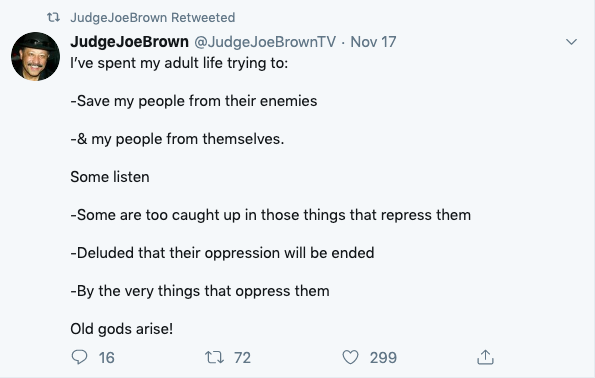Image resolution: width=595 pixels, height=378 pixels.
Task: Retweet this tweet using the retweet icon
Action: pos(214,358)
